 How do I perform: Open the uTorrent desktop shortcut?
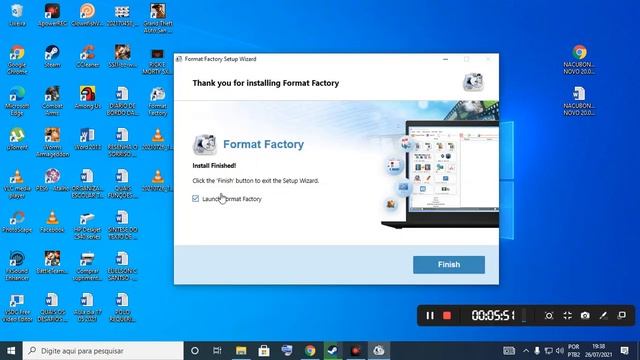[x=17, y=139]
